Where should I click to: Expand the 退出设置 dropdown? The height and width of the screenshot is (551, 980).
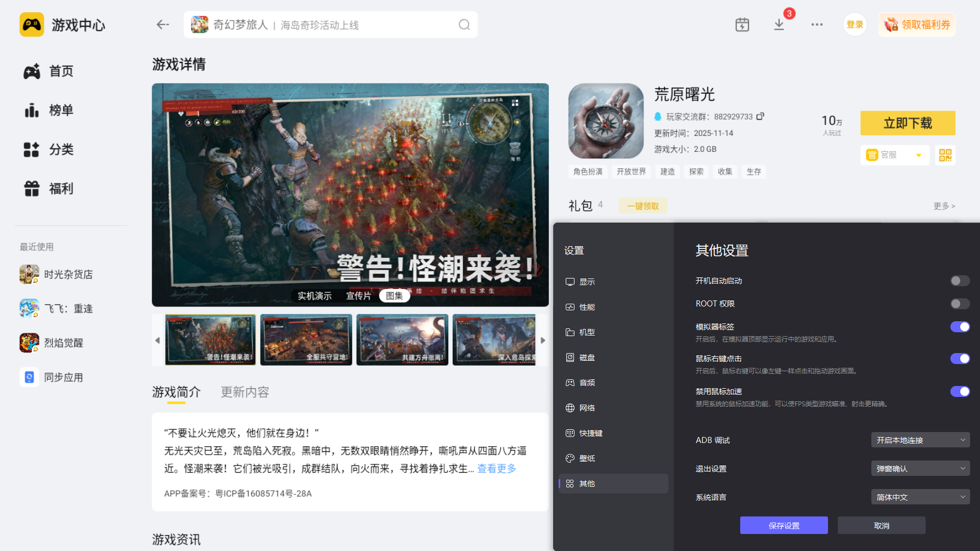tap(920, 468)
